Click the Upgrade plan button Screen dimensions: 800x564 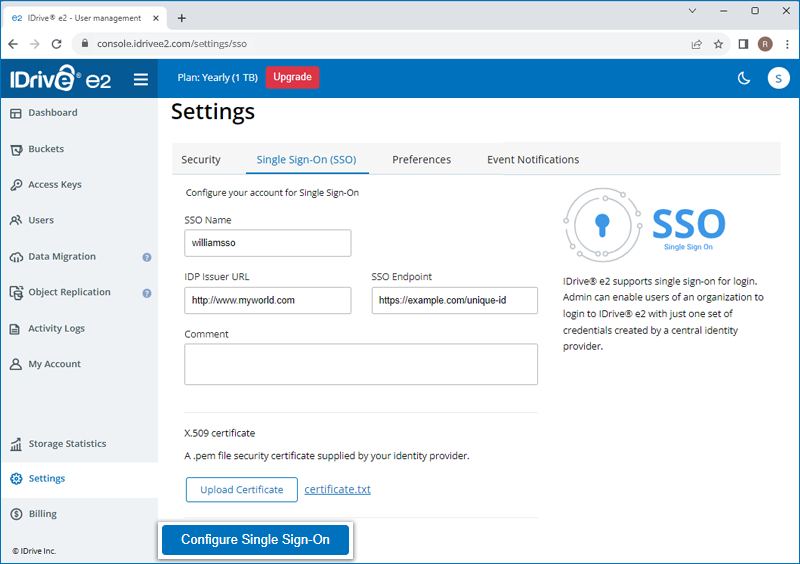[x=292, y=77]
